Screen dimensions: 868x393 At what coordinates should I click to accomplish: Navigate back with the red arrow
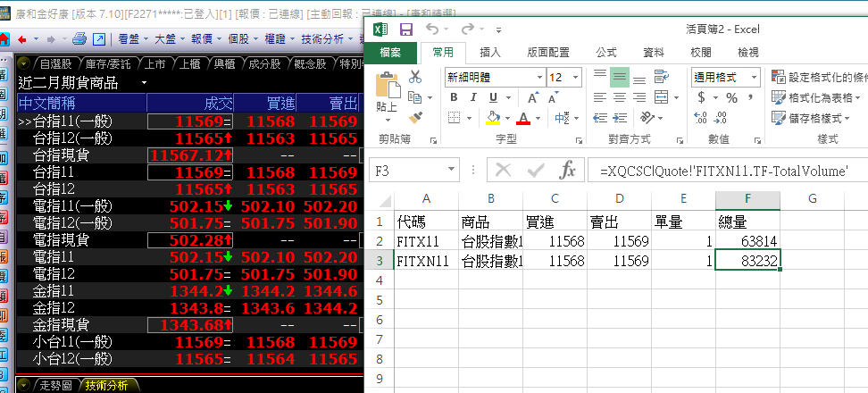point(22,39)
